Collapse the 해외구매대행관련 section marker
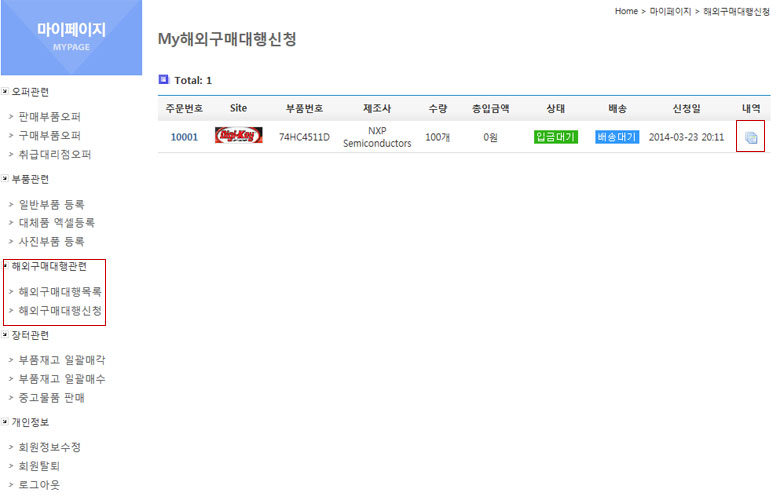Screen dimensions: 780x500 (x=6, y=266)
